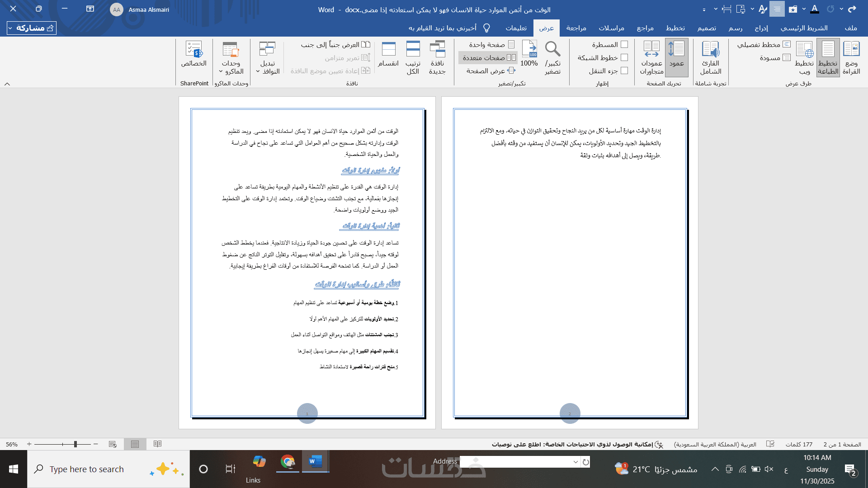
Task: Open the Review tab (مراجعة)
Action: click(576, 28)
